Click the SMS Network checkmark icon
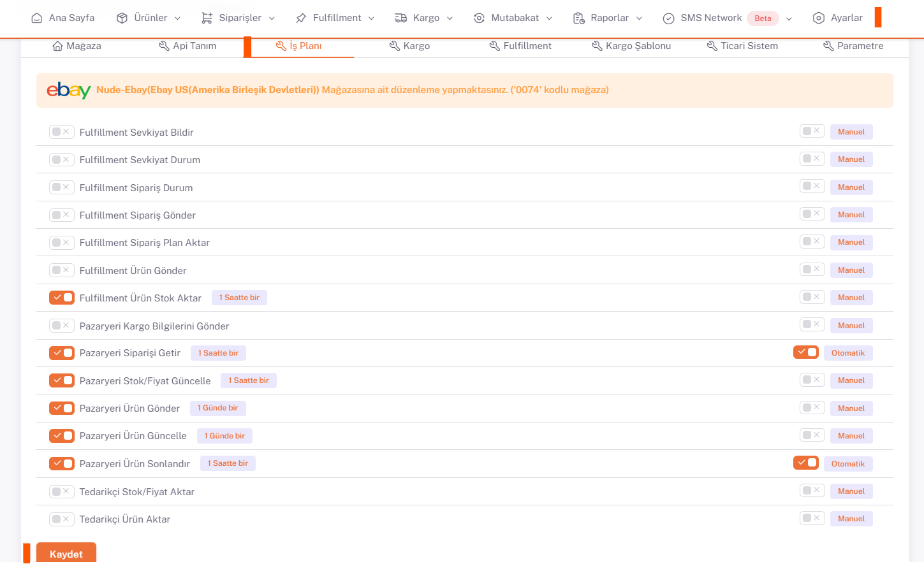Screen dimensions: 924x564 668,18
